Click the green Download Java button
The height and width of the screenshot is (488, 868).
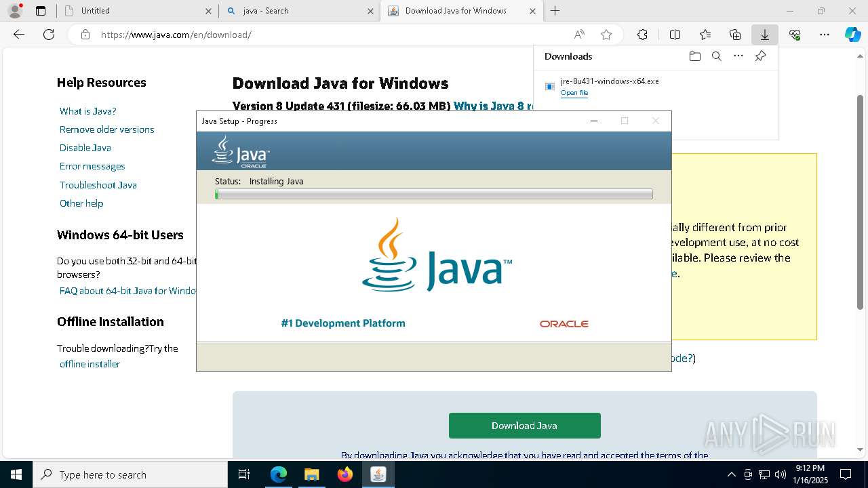click(524, 426)
